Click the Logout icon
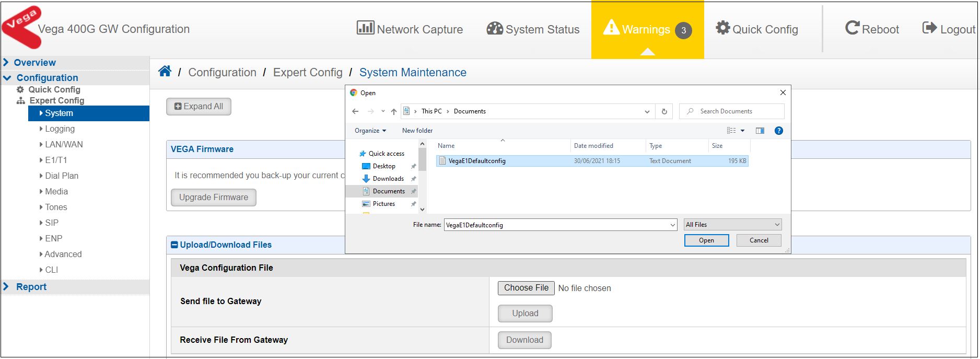 pyautogui.click(x=929, y=28)
